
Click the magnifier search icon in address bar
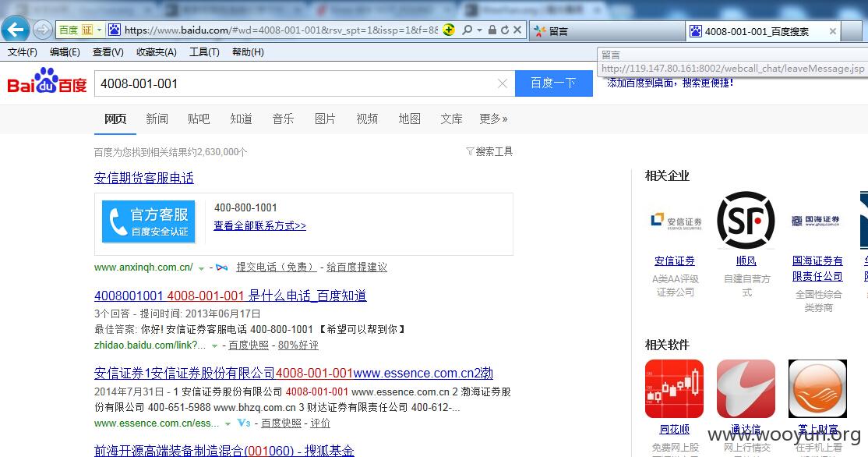click(x=468, y=30)
